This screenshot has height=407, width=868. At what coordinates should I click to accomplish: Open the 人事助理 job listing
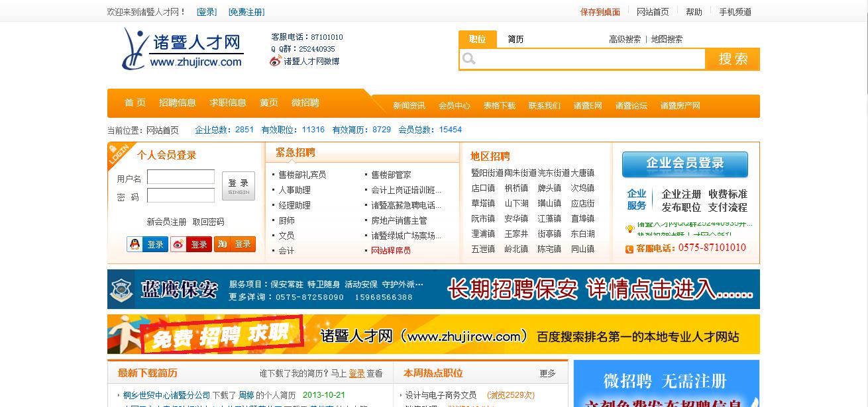pyautogui.click(x=294, y=190)
